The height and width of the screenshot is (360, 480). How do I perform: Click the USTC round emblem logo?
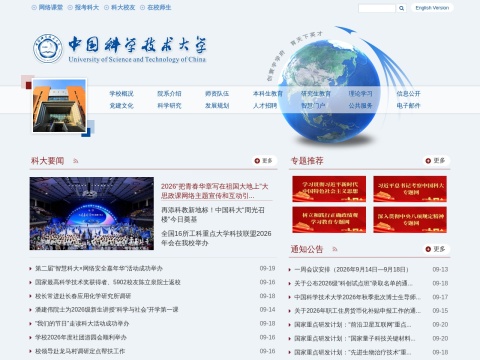pos(48,48)
